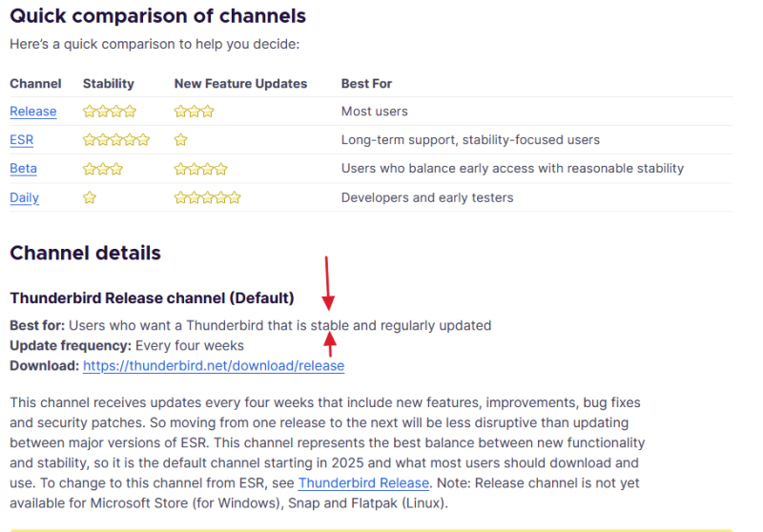The image size is (763, 532).
Task: Open the Release channel link in table
Action: pos(33,112)
